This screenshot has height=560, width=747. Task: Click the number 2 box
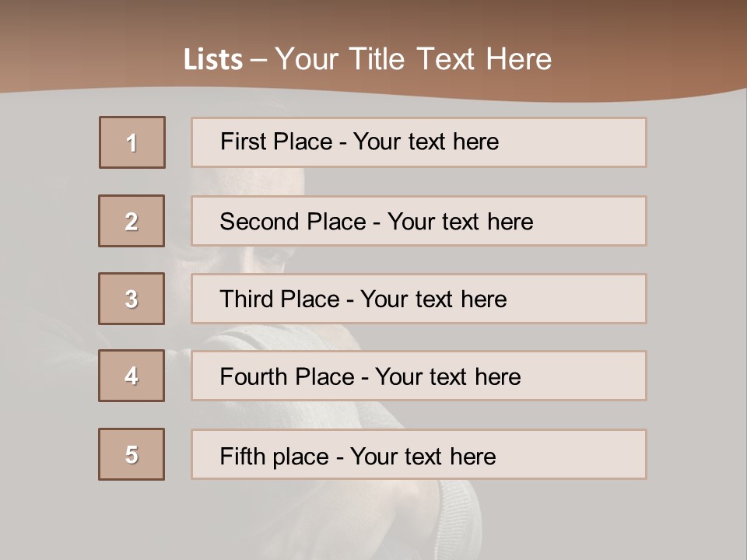click(x=132, y=221)
